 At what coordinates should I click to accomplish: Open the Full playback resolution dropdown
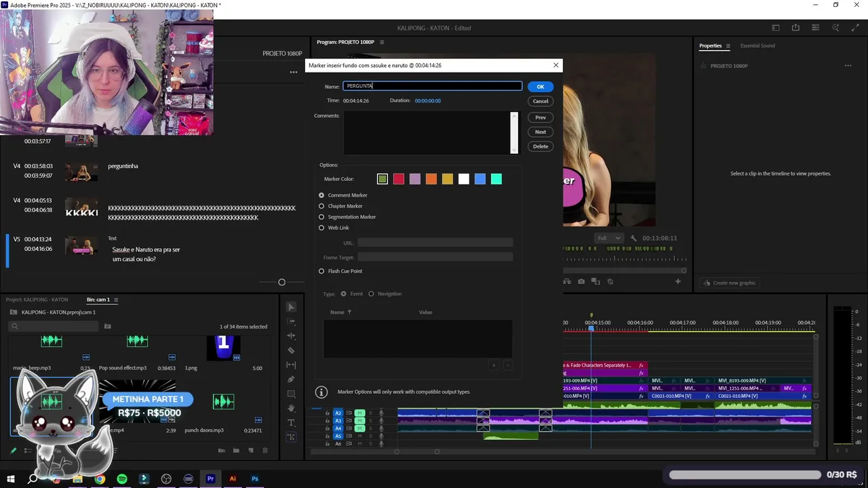[x=608, y=238]
